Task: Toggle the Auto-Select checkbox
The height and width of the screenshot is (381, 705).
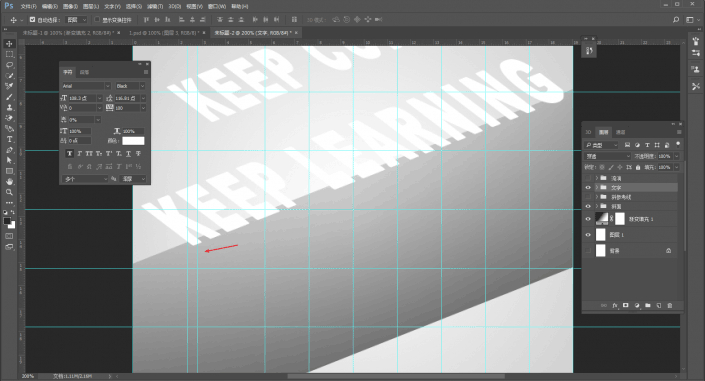Action: click(32, 20)
